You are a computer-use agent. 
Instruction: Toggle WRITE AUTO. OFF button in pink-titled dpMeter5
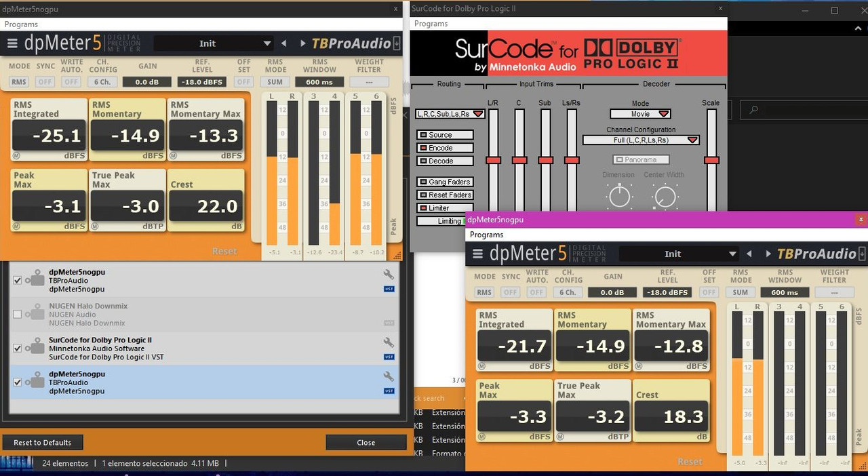tap(536, 292)
